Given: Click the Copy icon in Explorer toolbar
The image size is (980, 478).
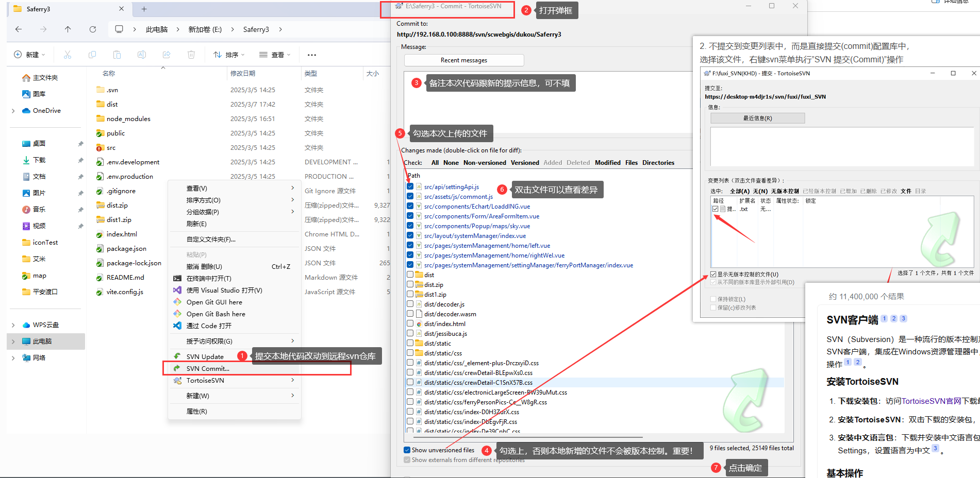Looking at the screenshot, I should click(x=92, y=55).
